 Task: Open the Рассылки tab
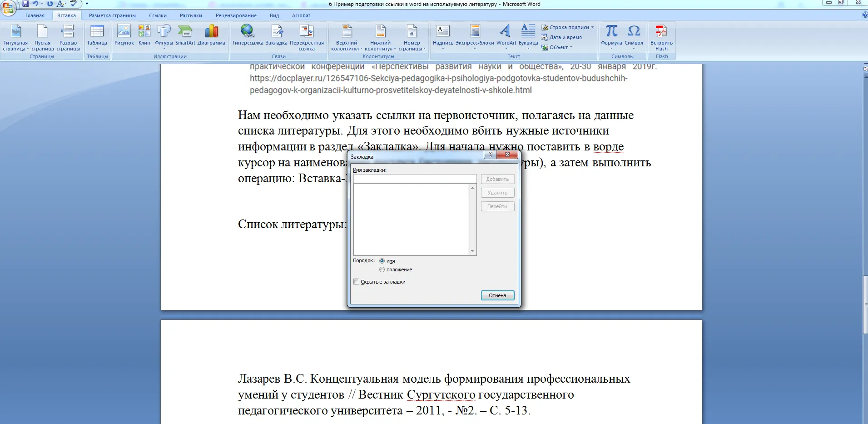pyautogui.click(x=191, y=15)
